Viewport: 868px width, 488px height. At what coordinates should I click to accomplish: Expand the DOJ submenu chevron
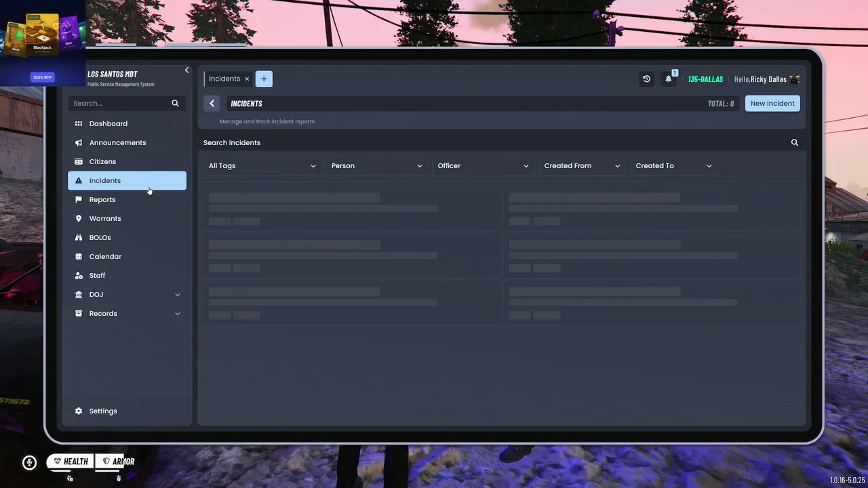[178, 294]
